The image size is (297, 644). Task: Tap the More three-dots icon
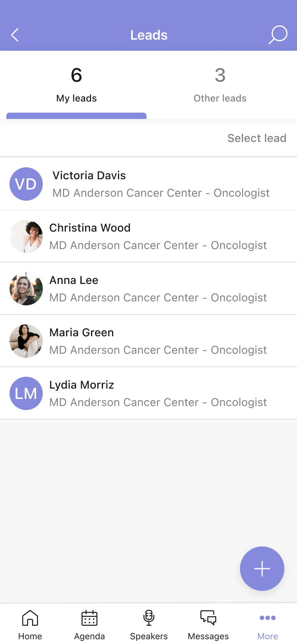(x=268, y=618)
